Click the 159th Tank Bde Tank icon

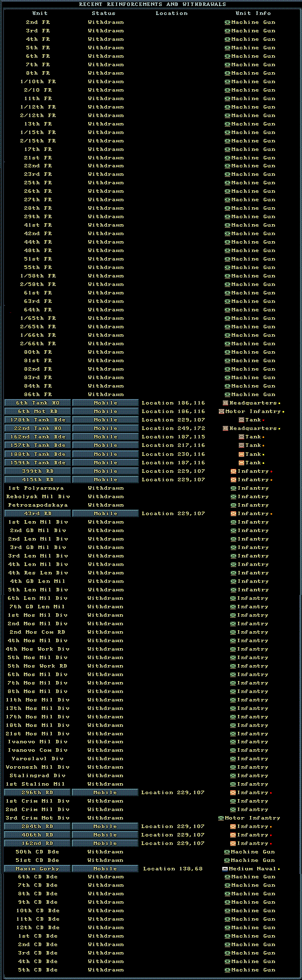tap(241, 463)
